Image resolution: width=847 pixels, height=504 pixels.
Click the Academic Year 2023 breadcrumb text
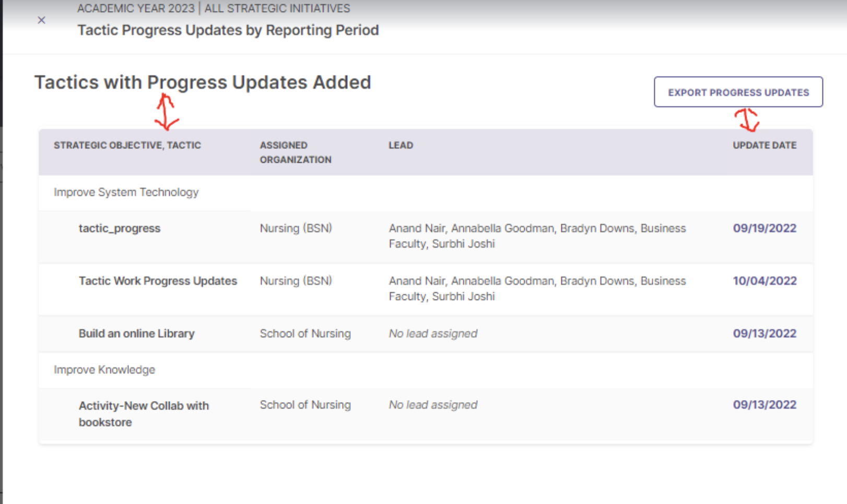136,8
